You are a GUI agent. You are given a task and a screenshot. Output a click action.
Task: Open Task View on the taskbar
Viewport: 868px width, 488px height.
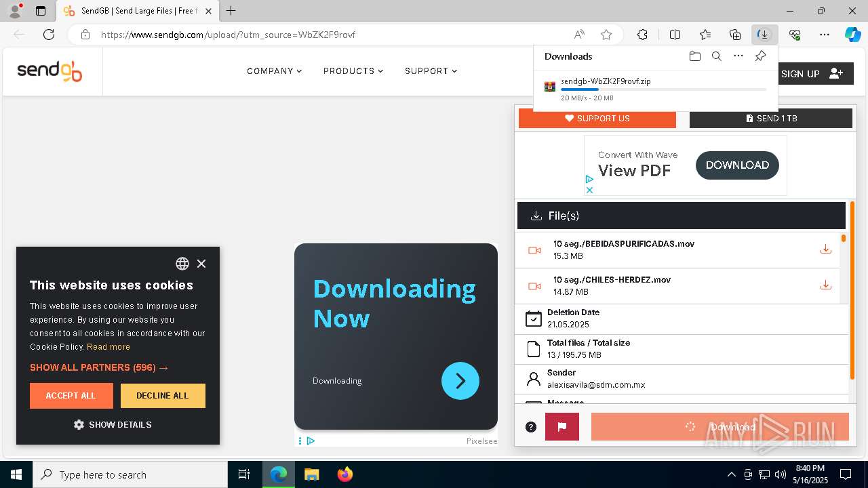point(244,474)
